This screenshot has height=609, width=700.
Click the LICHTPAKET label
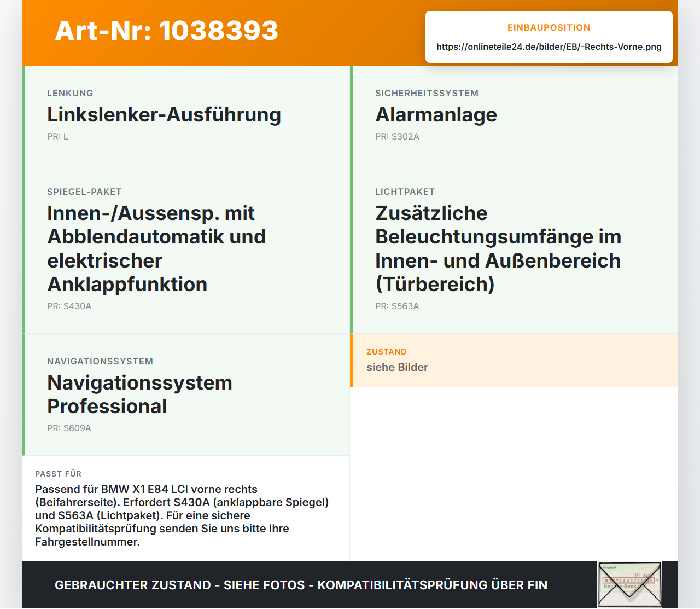pos(405,192)
